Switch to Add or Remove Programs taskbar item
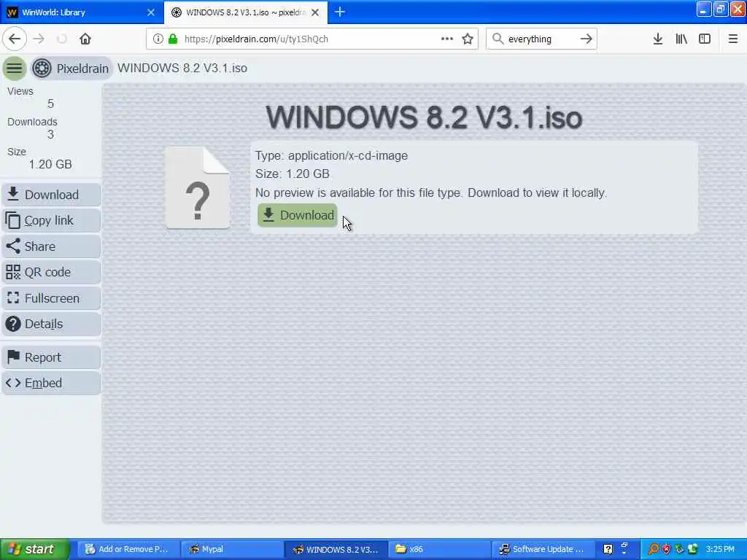This screenshot has width=747, height=560. coord(127,549)
